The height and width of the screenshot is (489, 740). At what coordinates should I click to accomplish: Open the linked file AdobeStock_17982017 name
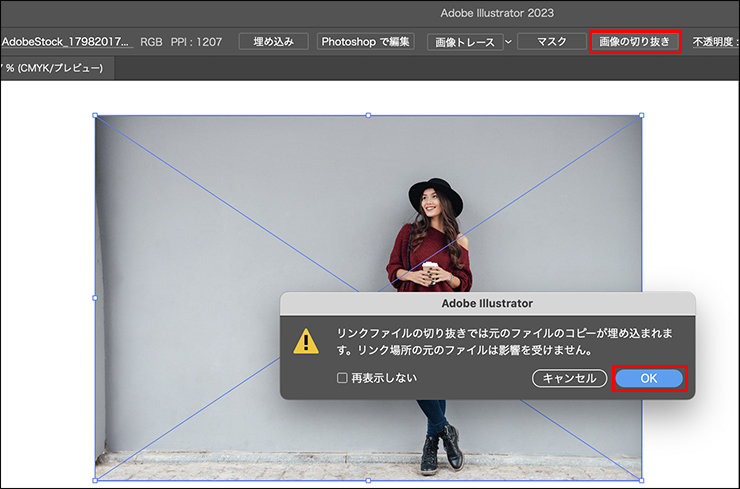[66, 42]
